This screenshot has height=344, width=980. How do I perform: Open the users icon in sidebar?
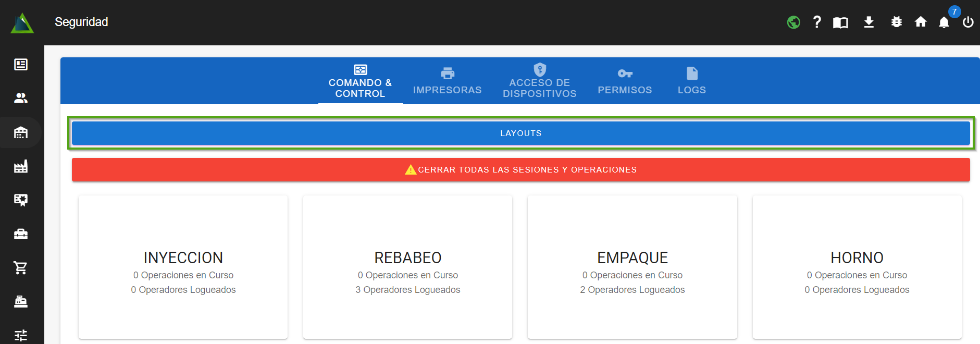pyautogui.click(x=21, y=98)
